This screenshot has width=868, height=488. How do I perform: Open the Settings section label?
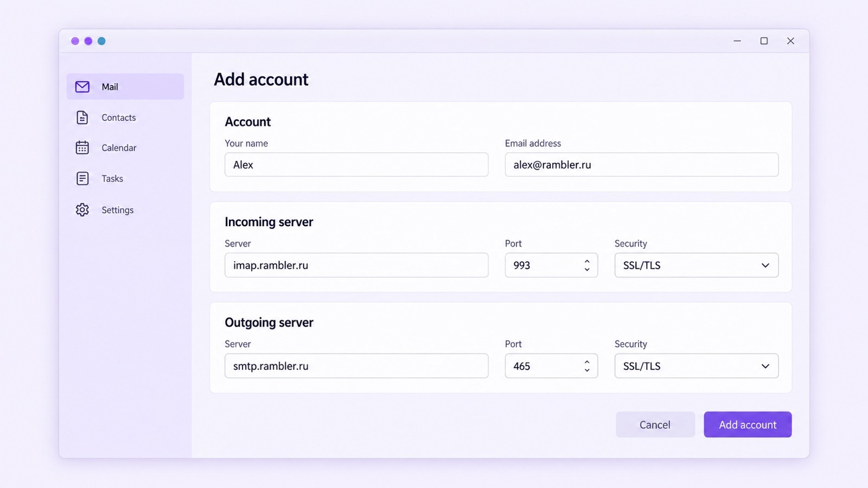point(118,210)
